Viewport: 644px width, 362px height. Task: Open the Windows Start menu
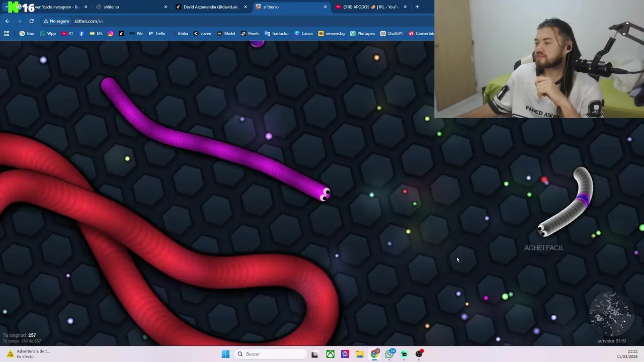tap(225, 354)
